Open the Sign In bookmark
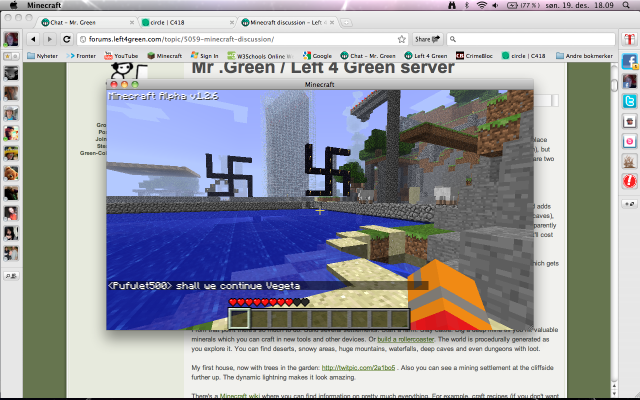Image resolution: width=640 pixels, height=400 pixels. 204,56
